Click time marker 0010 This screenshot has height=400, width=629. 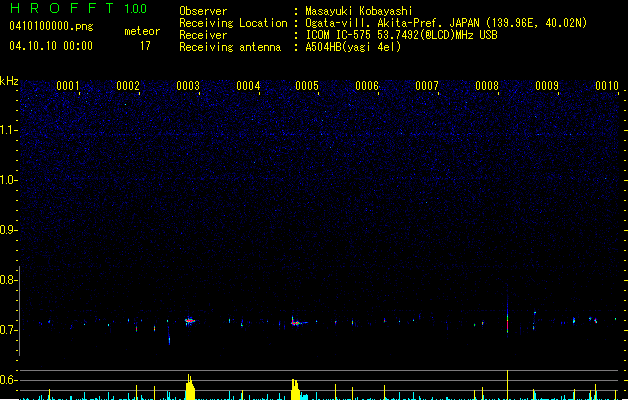pos(607,85)
